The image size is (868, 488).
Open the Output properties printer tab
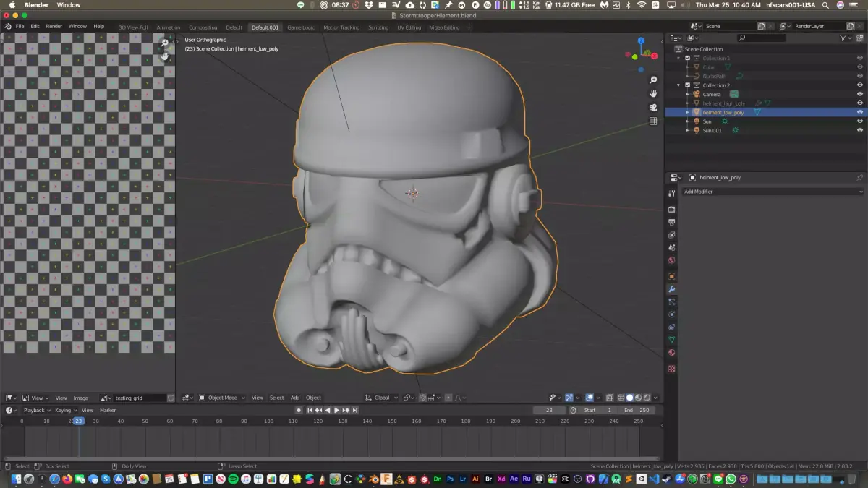point(671,222)
